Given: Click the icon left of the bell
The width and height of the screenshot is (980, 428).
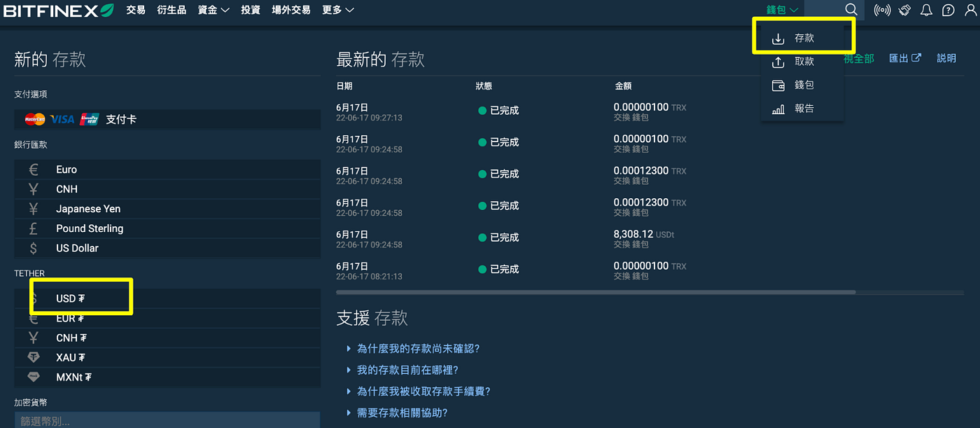Looking at the screenshot, I should point(904,10).
